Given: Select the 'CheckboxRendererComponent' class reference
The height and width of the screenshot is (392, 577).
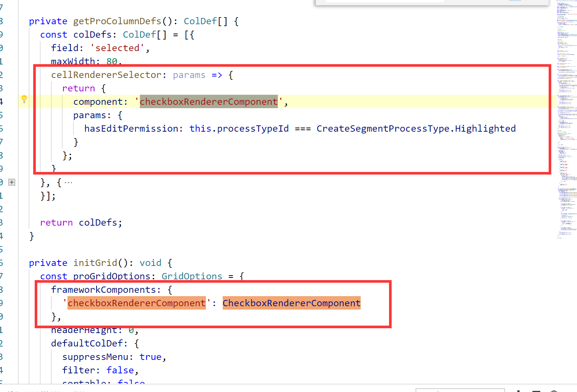Looking at the screenshot, I should [x=291, y=303].
